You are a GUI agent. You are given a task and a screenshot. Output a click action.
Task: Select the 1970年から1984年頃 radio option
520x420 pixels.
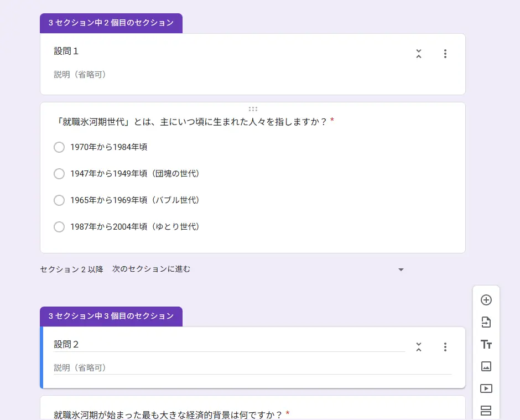[x=59, y=147]
